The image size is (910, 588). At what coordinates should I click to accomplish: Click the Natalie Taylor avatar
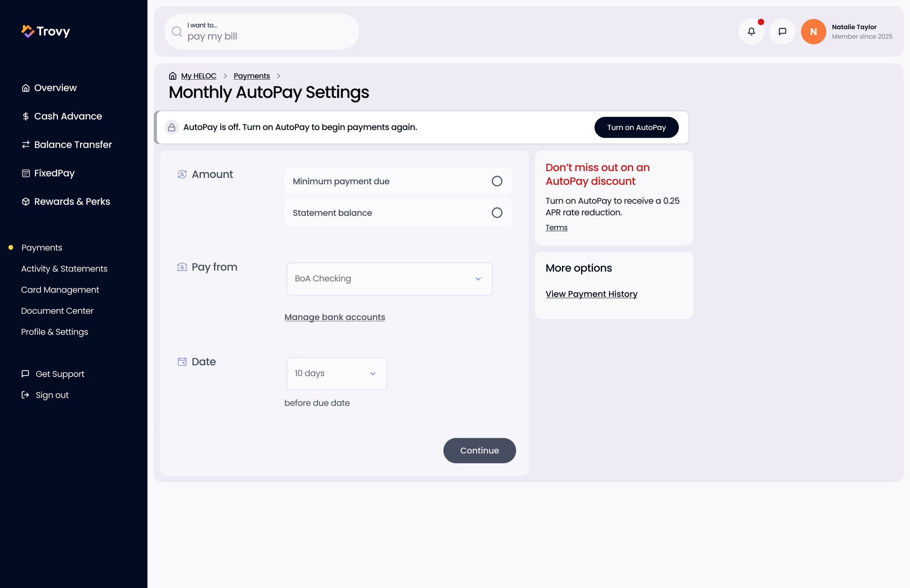[814, 32]
